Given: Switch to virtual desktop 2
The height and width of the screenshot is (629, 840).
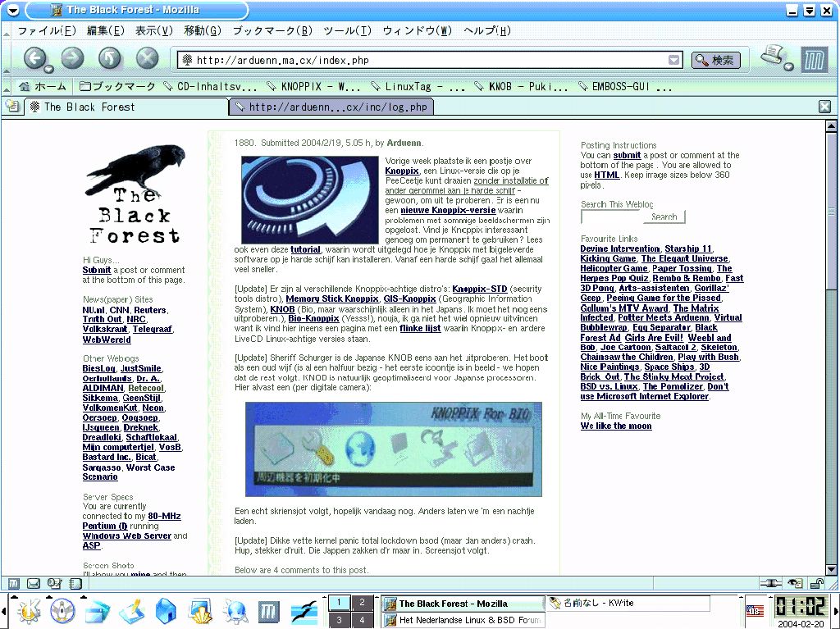Looking at the screenshot, I should tap(362, 603).
